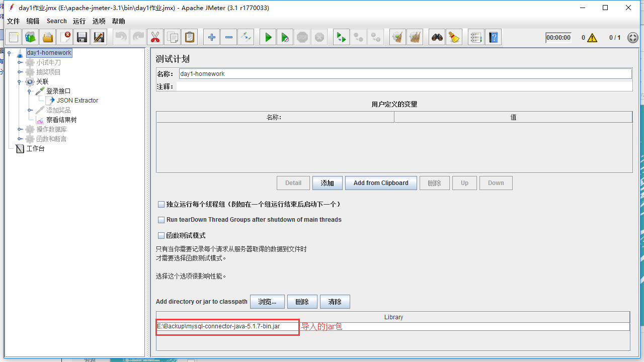Viewport: 644px width, 362px height.
Task: Select the 关联 thread group
Action: (42, 81)
